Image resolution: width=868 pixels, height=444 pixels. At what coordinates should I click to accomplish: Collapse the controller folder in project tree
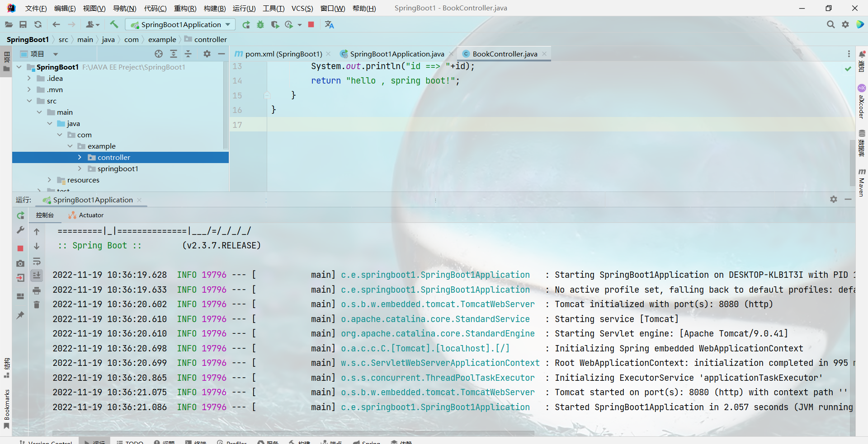click(x=80, y=157)
